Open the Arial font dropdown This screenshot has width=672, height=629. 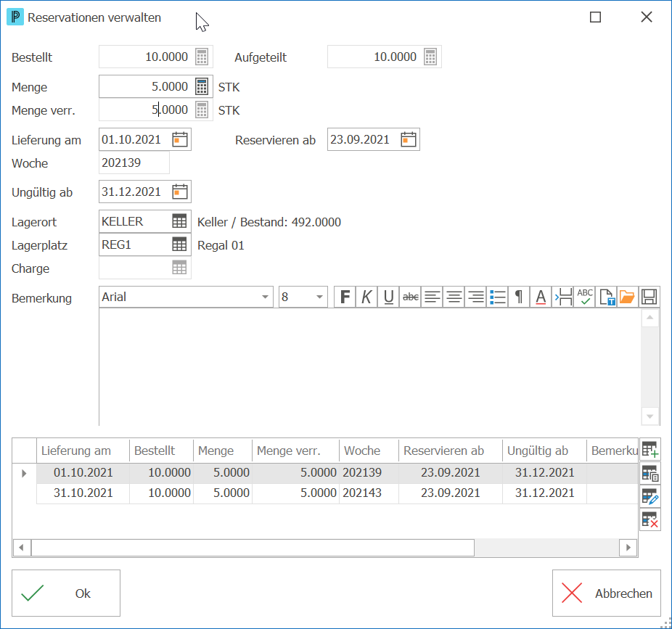pos(266,297)
